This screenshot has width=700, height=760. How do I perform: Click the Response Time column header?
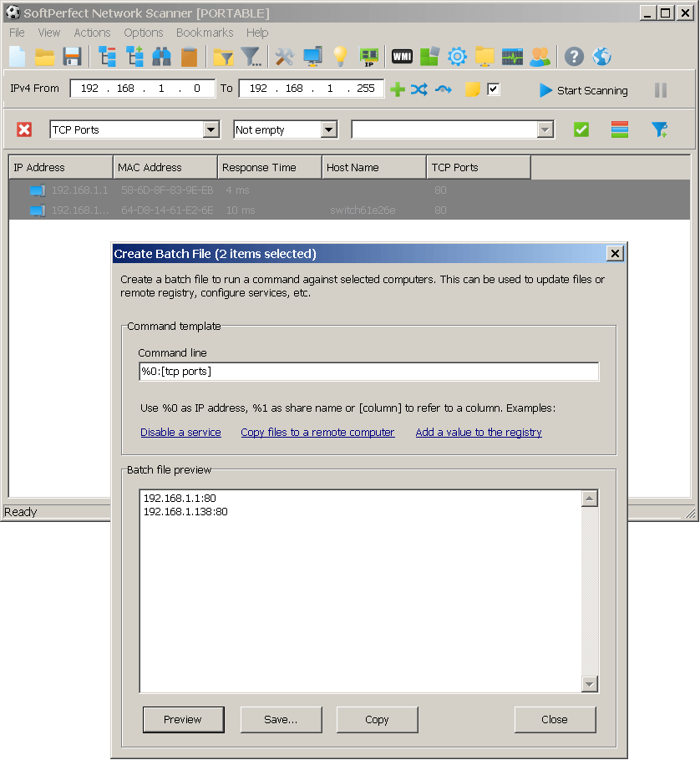pos(270,168)
